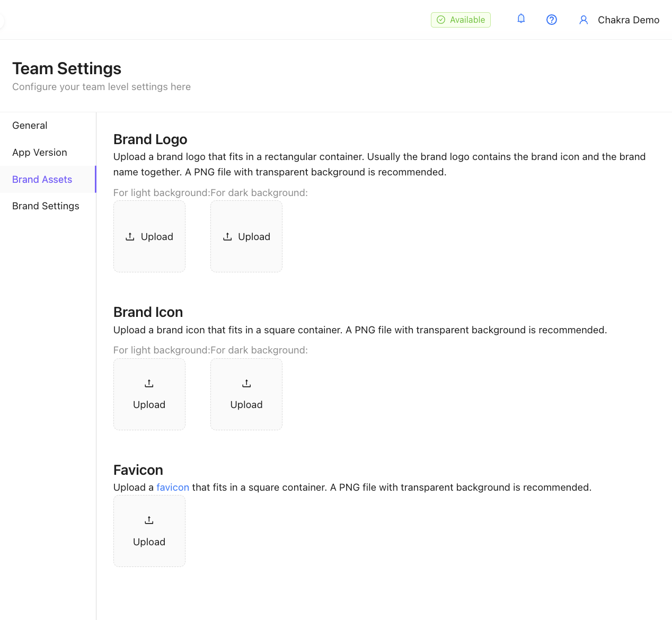Click the Team Settings heading
Viewport: 672px width, 620px height.
pos(67,68)
